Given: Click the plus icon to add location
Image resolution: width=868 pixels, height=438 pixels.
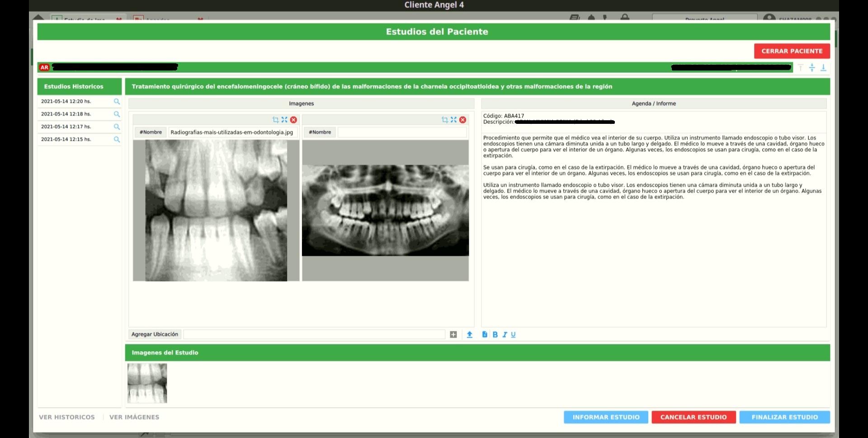Looking at the screenshot, I should pyautogui.click(x=453, y=334).
